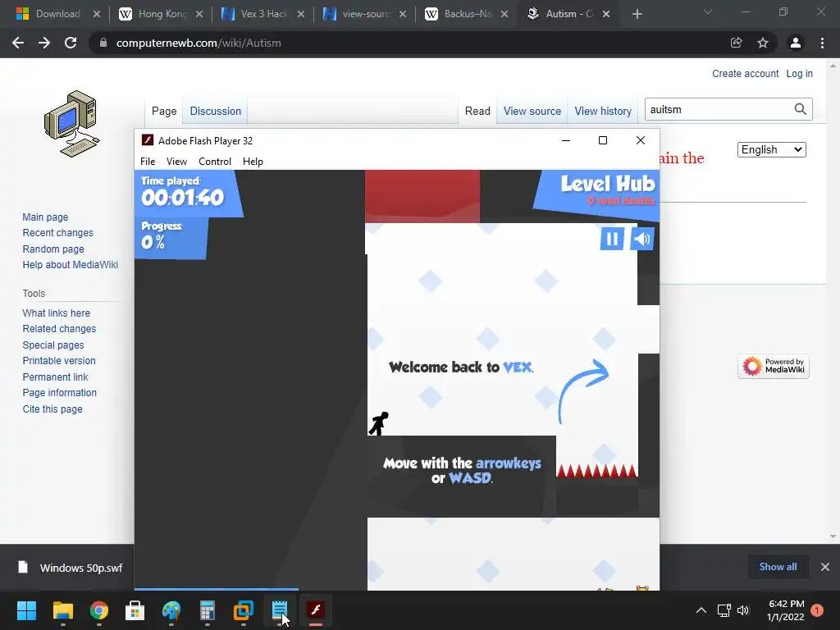Open Paint from the taskbar
Viewport: 840px width, 630px height.
tap(171, 610)
